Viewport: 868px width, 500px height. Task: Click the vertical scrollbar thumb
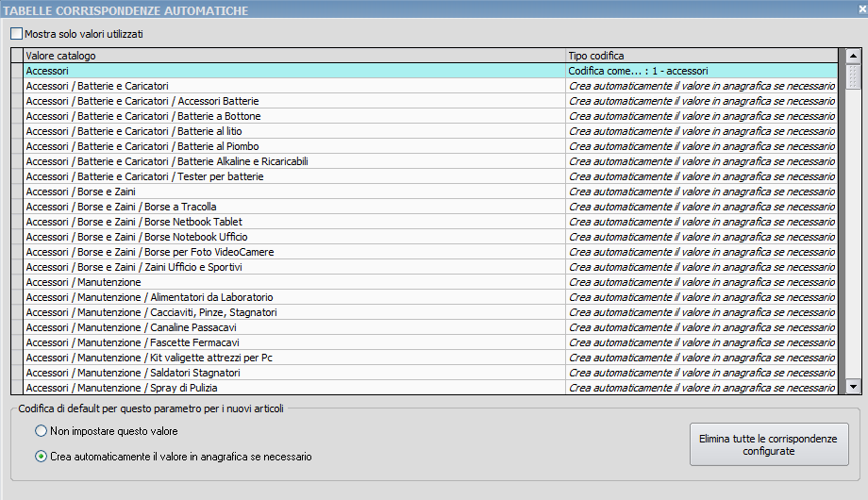pyautogui.click(x=853, y=75)
